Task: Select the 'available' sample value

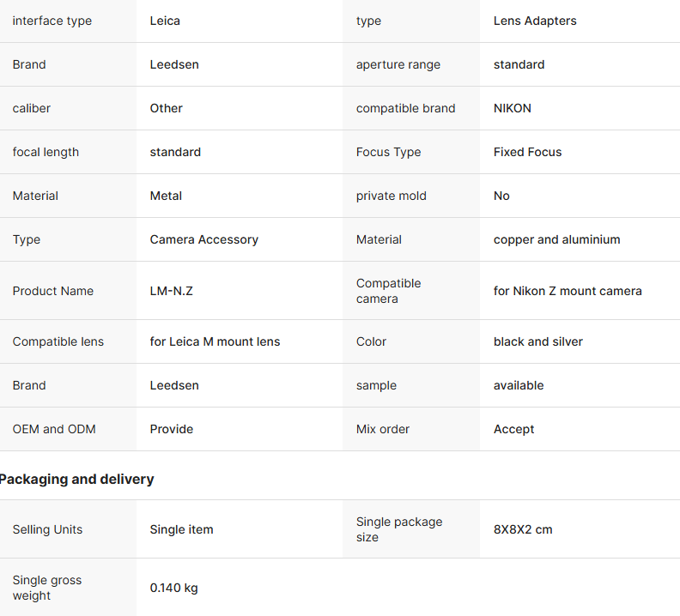Action: pos(519,385)
